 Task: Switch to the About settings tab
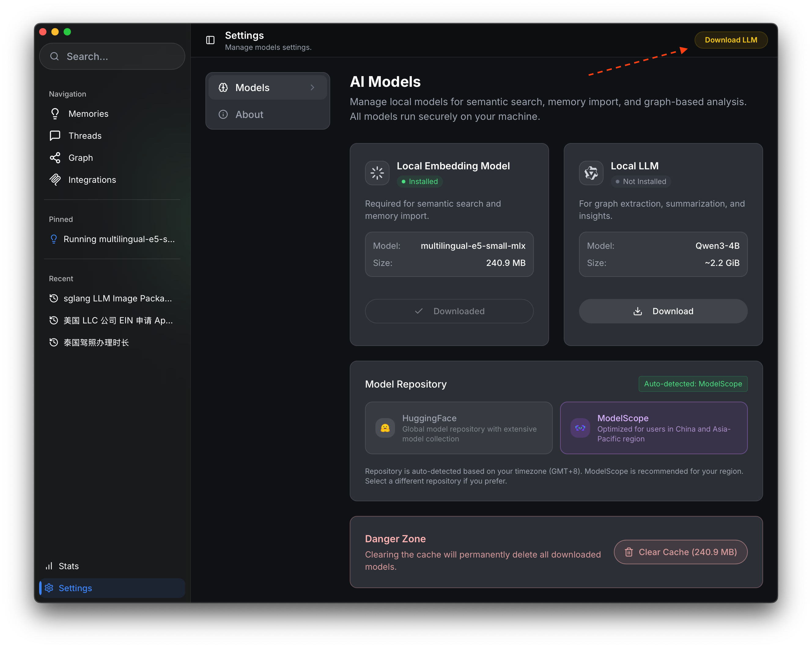coord(268,114)
